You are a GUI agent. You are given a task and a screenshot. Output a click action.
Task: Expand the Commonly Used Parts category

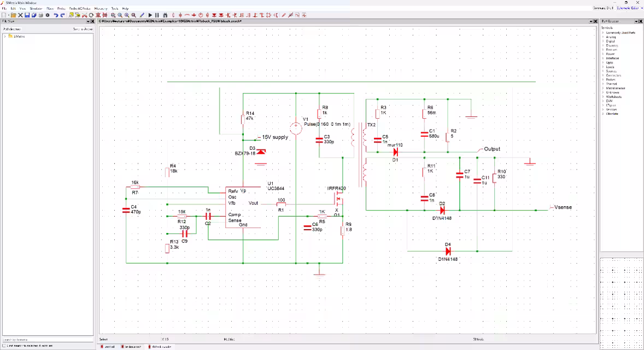click(x=604, y=32)
